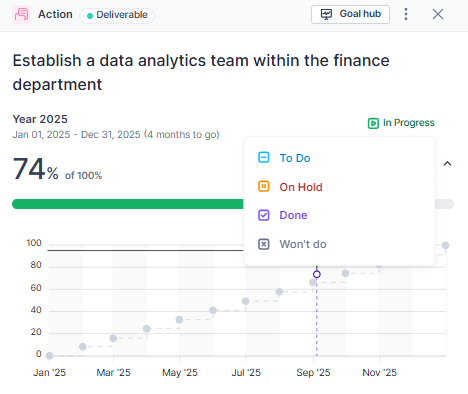Click the green In Progress play icon

pyautogui.click(x=373, y=123)
